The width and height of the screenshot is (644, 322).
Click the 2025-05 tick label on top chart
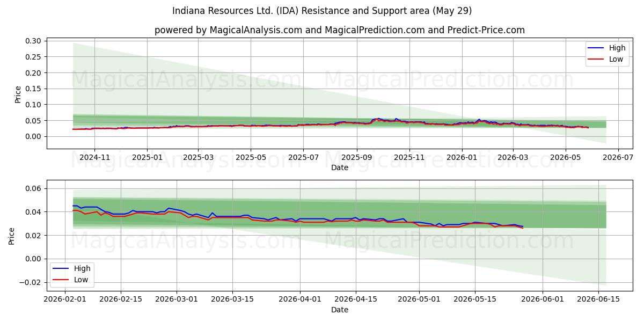click(x=251, y=158)
